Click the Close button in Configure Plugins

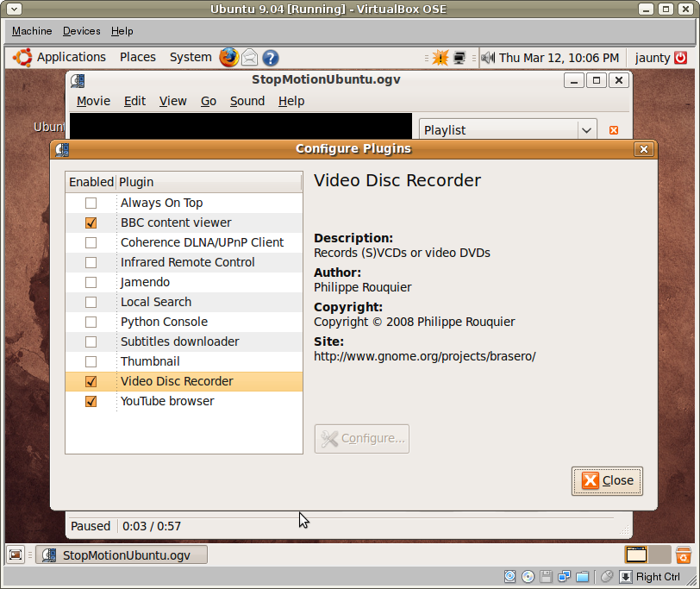coord(607,481)
